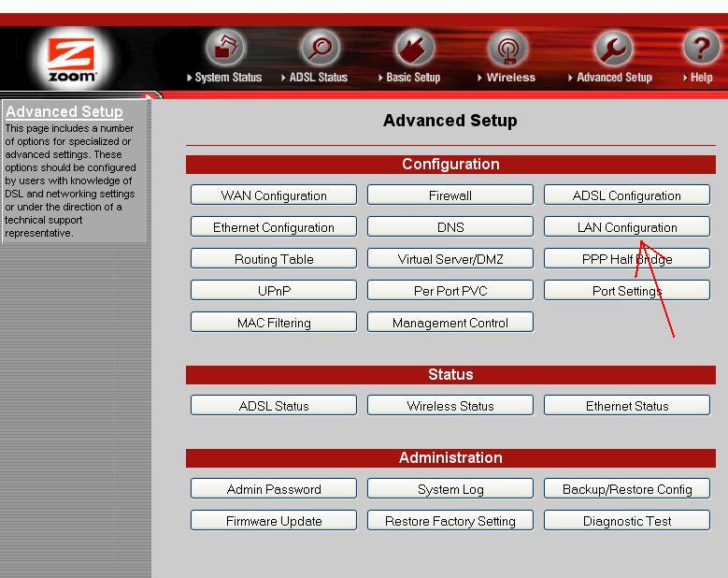Open the ADSL Status menu label
This screenshot has height=578, width=728.
(x=315, y=78)
